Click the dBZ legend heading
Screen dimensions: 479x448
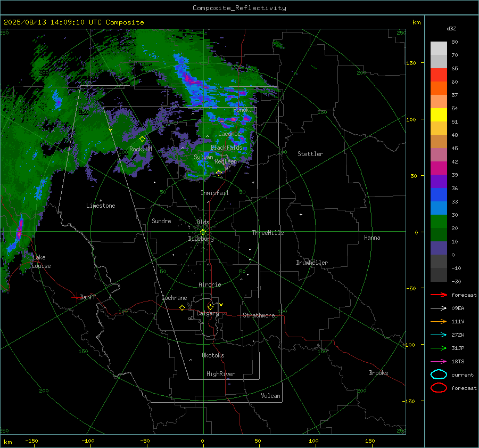(451, 28)
